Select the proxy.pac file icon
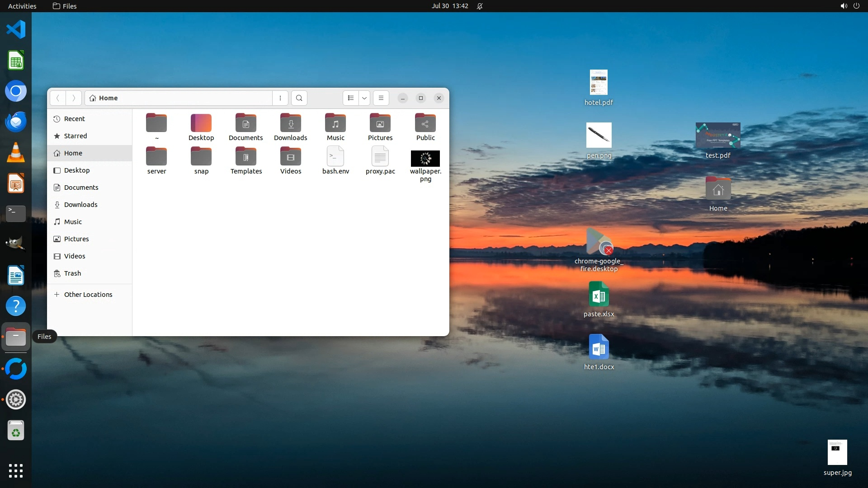Image resolution: width=868 pixels, height=488 pixels. click(380, 157)
